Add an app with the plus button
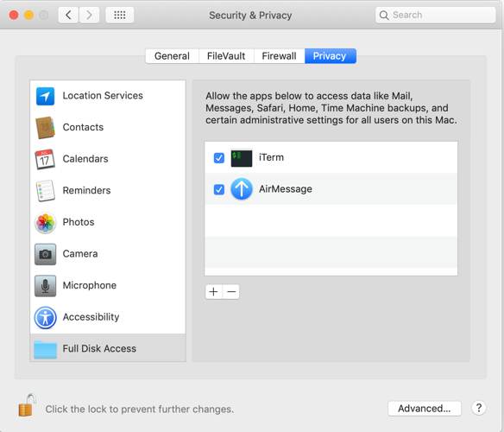504x432 pixels. 213,292
